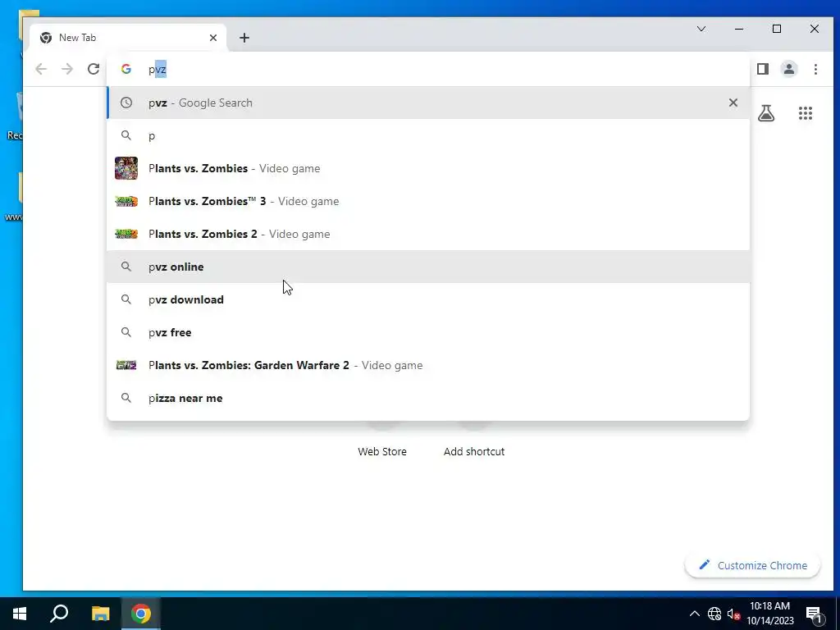This screenshot has height=630, width=840.
Task: Open the network globe tray icon
Action: [714, 614]
